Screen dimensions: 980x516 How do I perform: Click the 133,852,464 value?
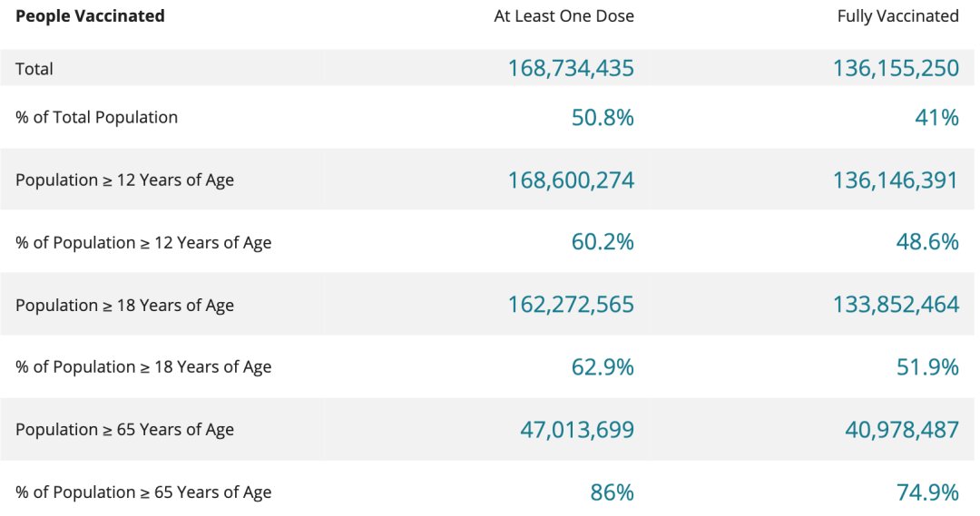tap(896, 306)
